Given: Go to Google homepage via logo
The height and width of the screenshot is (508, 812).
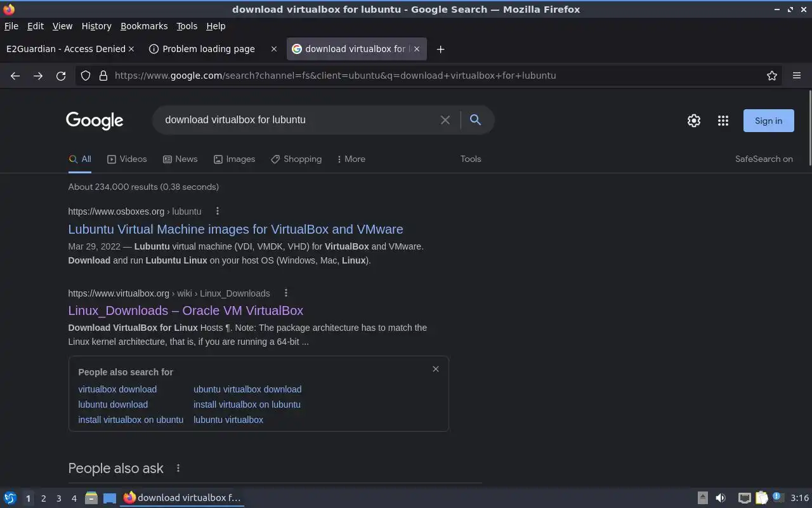Looking at the screenshot, I should click(x=95, y=121).
